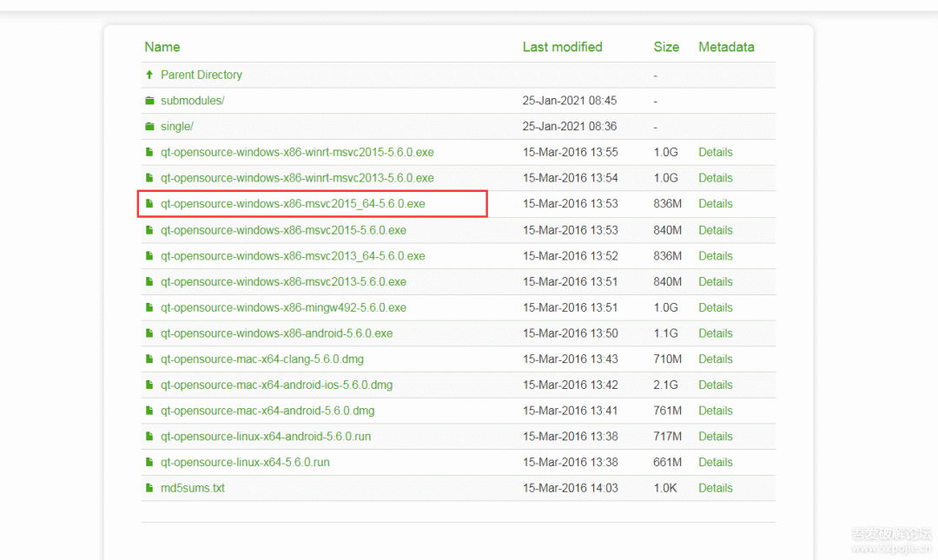Click file icon beside mac-x64-android-5.6.0.dmg

(x=149, y=410)
